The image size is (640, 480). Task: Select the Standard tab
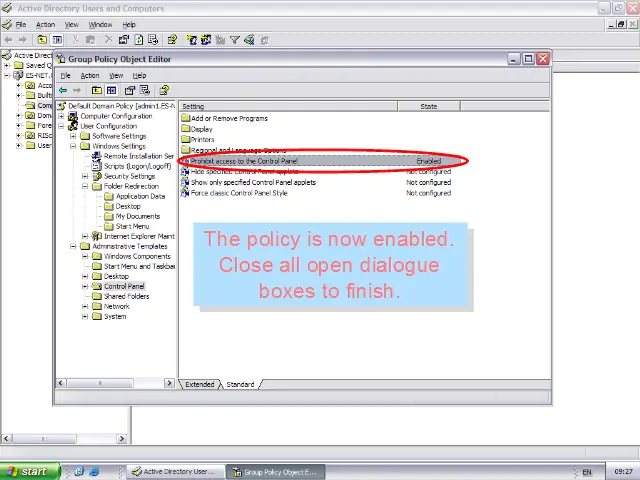click(240, 384)
